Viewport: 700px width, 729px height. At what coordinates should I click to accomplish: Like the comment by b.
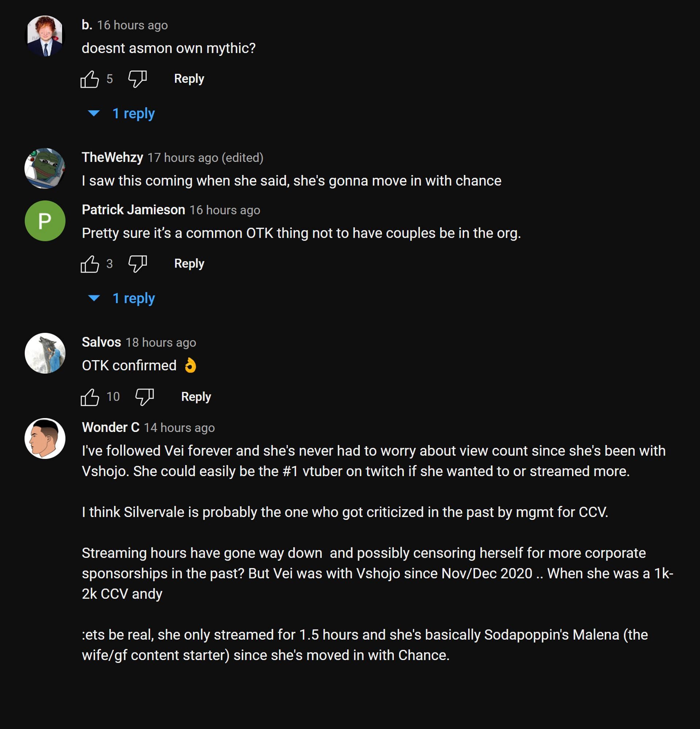(90, 79)
